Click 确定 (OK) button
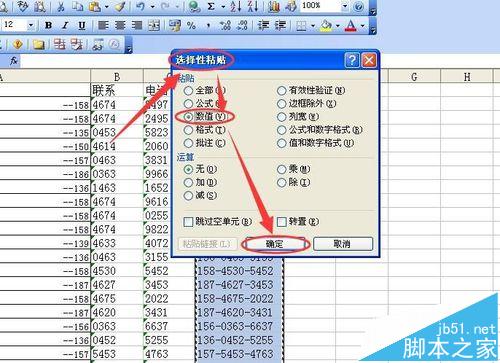 tap(275, 244)
